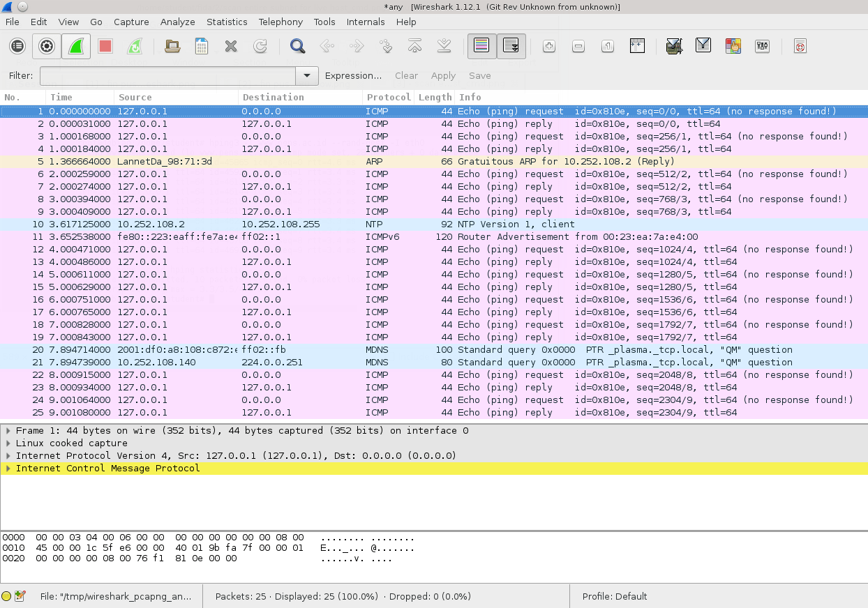Screen dimensions: 868x608
Task: Open the Telephony menu
Action: click(x=280, y=22)
